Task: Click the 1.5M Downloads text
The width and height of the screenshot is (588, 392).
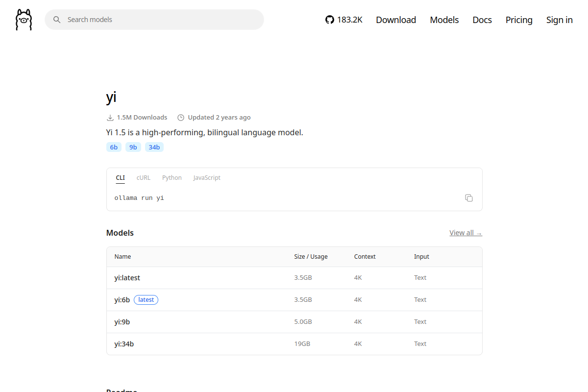Action: pyautogui.click(x=142, y=118)
